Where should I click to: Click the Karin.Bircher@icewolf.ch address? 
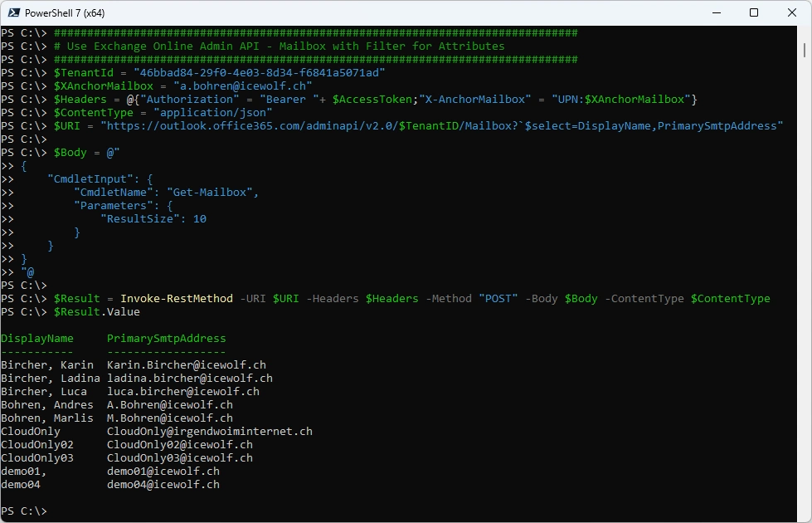pos(186,365)
